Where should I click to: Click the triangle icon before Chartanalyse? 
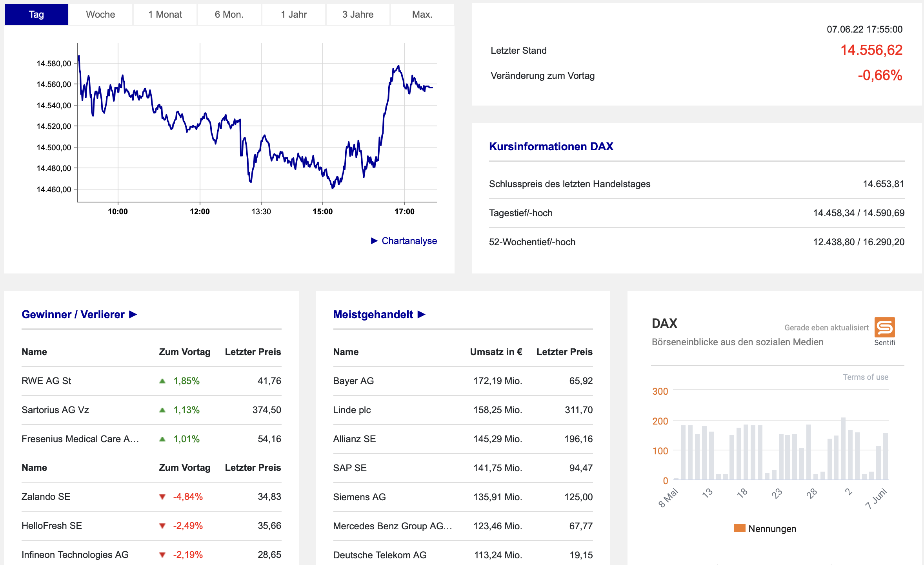374,241
